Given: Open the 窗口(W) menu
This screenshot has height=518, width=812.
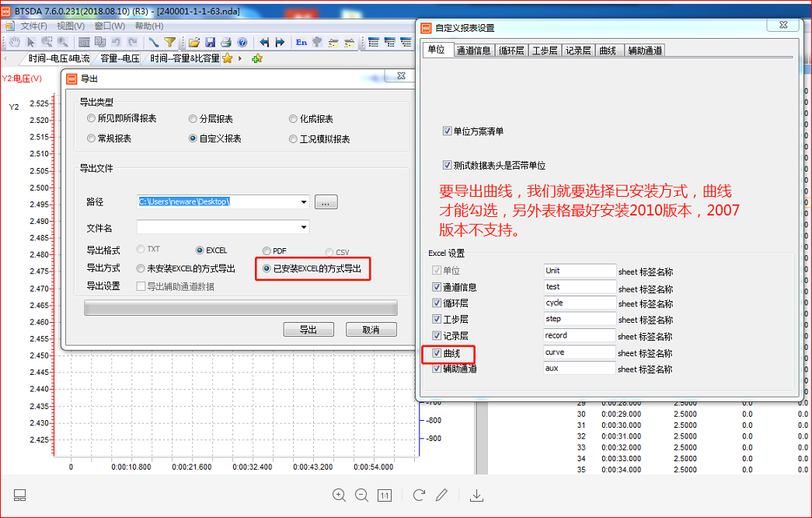Looking at the screenshot, I should coord(110,26).
